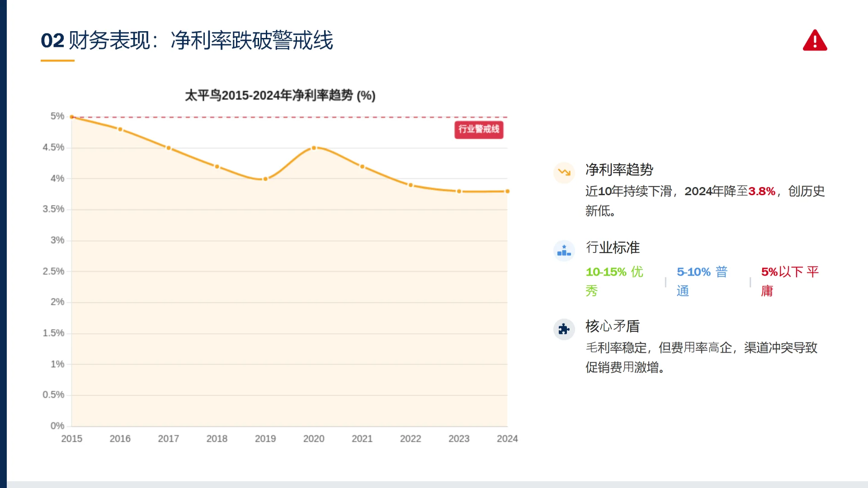Click the 2023 x-axis label
The image size is (868, 488).
[x=459, y=439]
